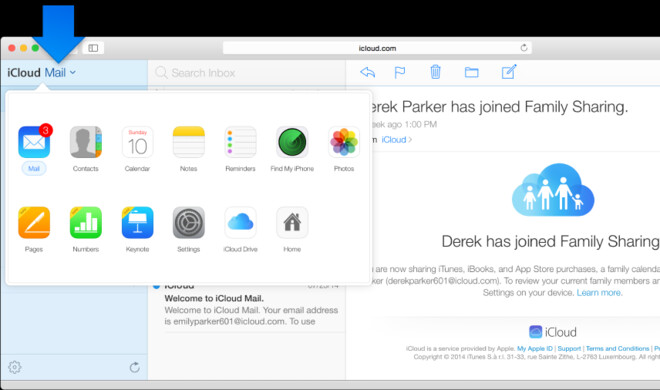Image resolution: width=660 pixels, height=390 pixels.
Task: Launch Find My iPhone
Action: (x=292, y=142)
